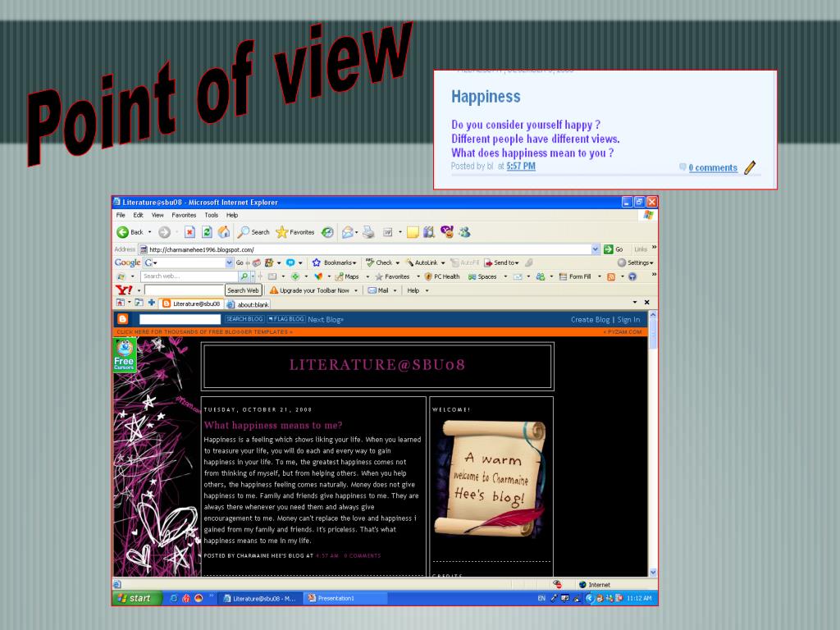Open the Back button history dropdown
The width and height of the screenshot is (840, 630).
[x=149, y=232]
